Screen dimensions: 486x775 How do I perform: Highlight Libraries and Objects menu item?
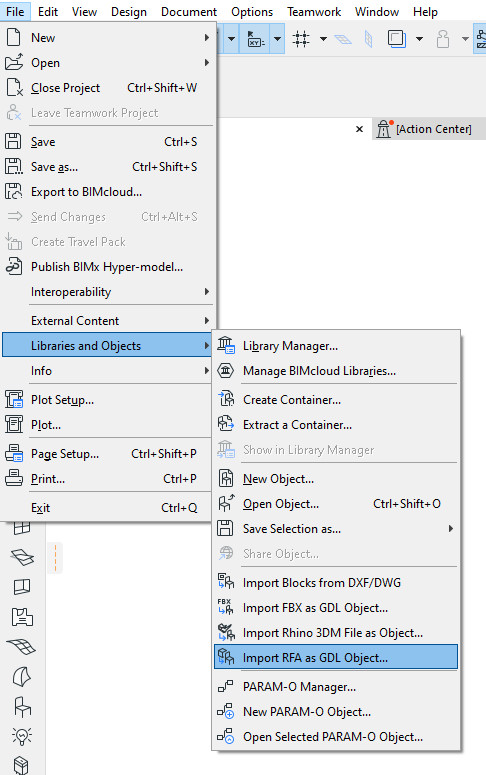108,345
